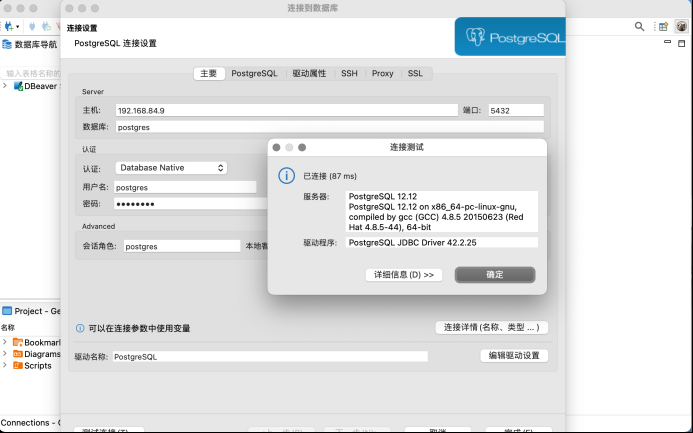Click the 确定 button
This screenshot has height=433, width=693.
[x=495, y=275]
